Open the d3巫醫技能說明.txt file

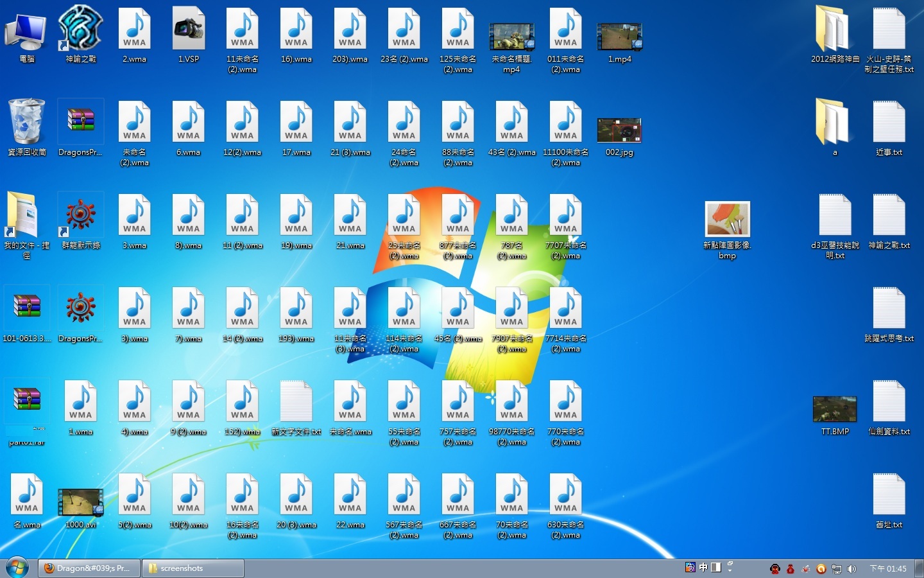tap(835, 227)
